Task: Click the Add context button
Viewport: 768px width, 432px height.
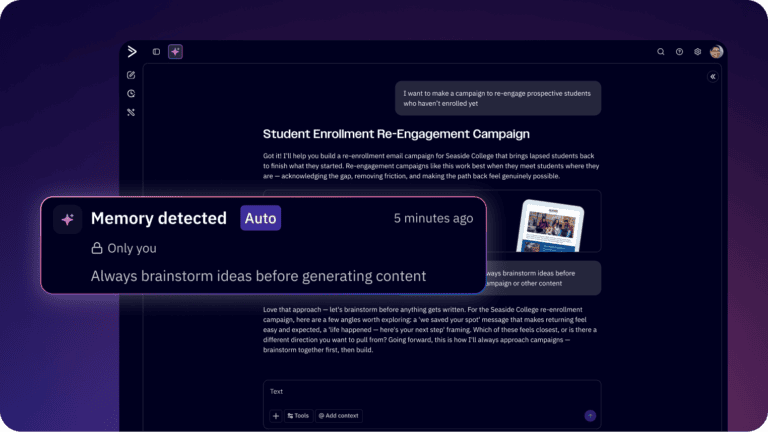Action: click(339, 416)
